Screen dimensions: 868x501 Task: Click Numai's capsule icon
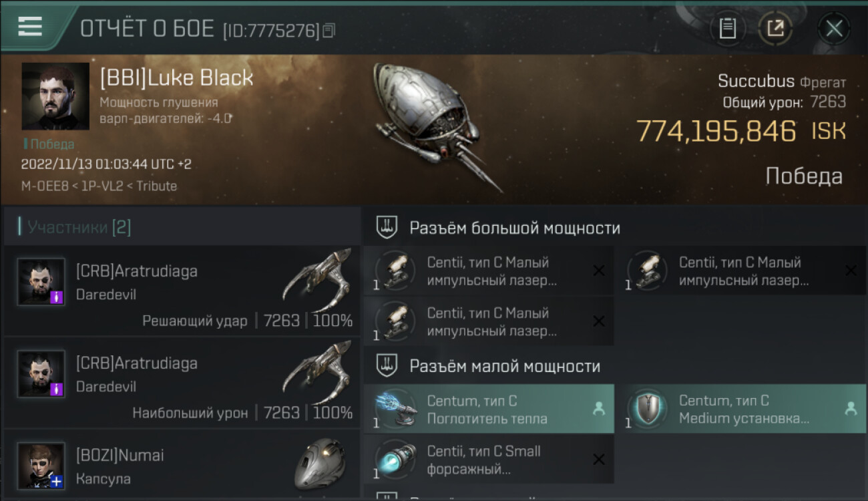320,464
